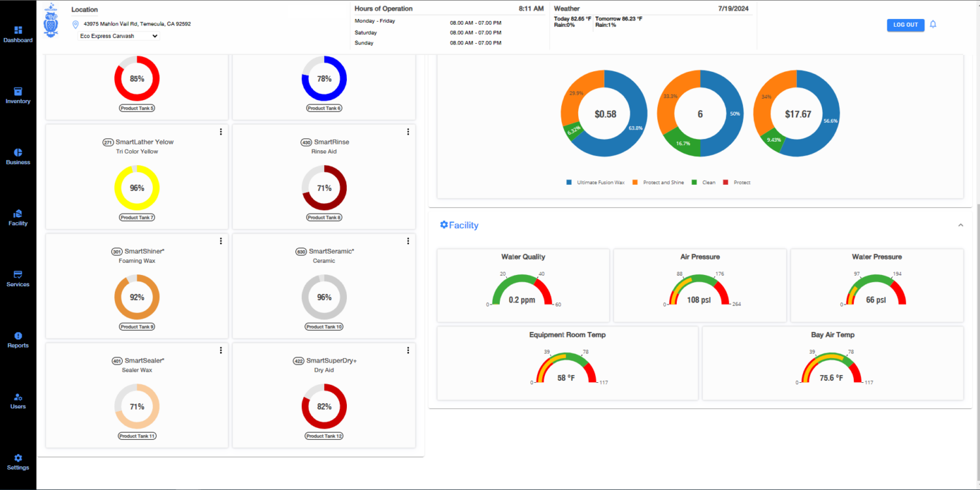Image resolution: width=980 pixels, height=490 pixels.
Task: Open the Facility sidebar icon
Action: [x=18, y=214]
